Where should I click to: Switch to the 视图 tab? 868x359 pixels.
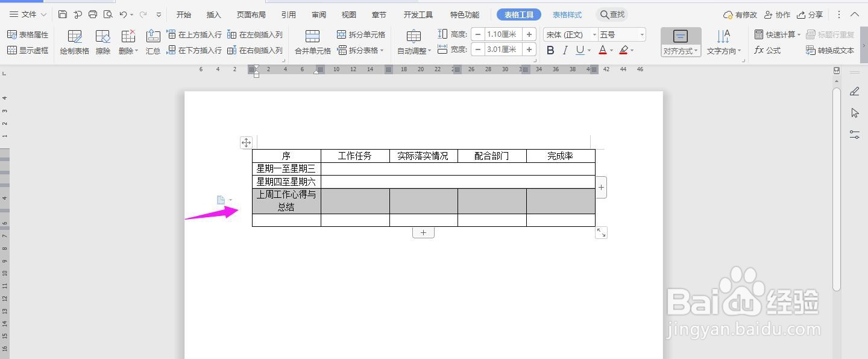(x=348, y=14)
